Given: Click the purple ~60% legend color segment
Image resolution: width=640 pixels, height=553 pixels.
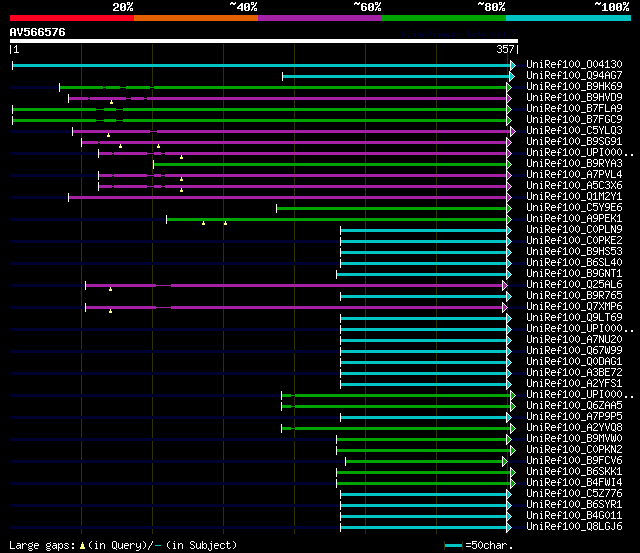Looking at the screenshot, I should coord(320,18).
